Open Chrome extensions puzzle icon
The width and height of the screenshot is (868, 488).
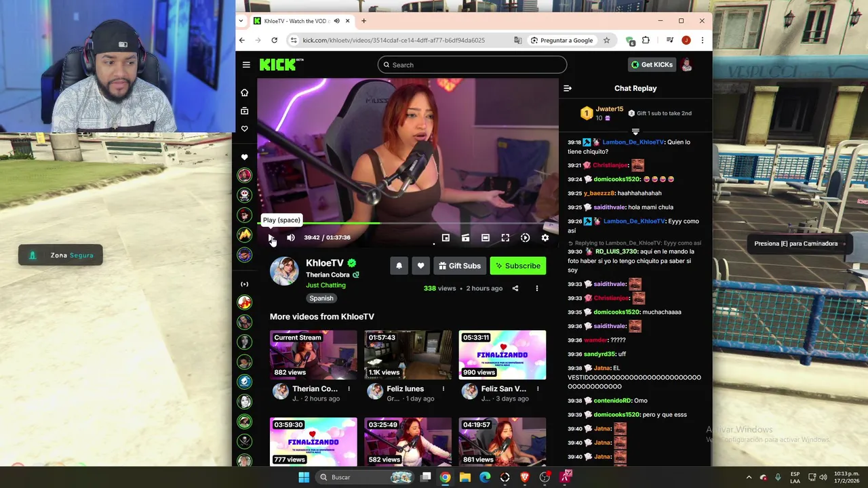[x=646, y=41]
